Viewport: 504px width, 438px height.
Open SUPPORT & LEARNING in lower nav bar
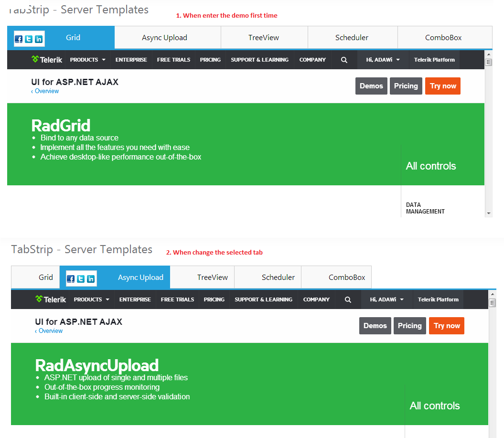(x=264, y=299)
